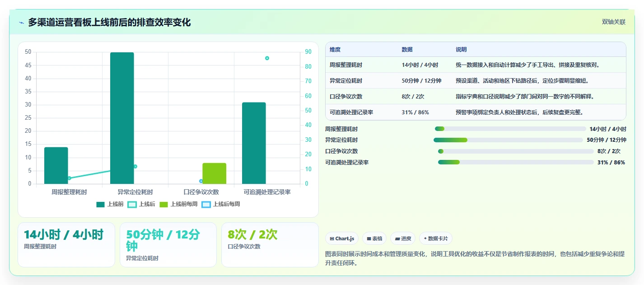Viewport: 644px width, 285px height.
Task: Click the dashboard title 多渠道运营看板上线前后的排查效率变化
Action: (109, 22)
